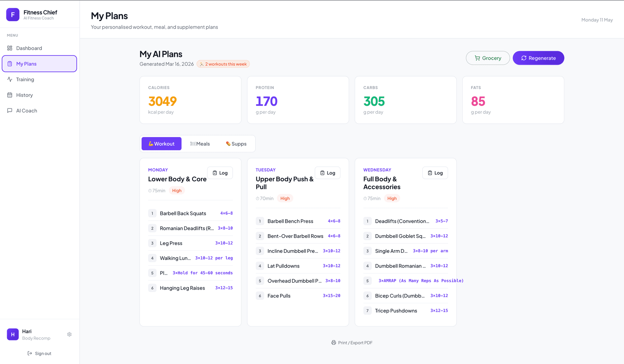Viewport: 624px width, 364px height.
Task: Select My Plans in the sidebar
Action: [39, 64]
